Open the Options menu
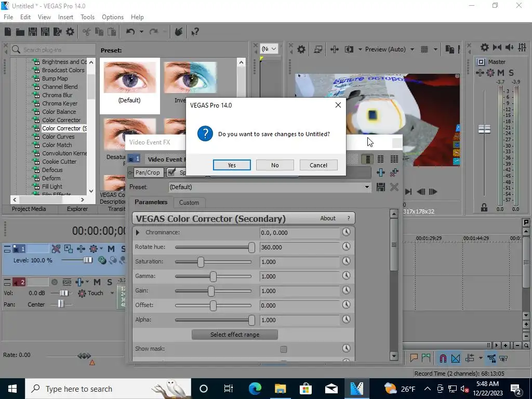This screenshot has height=399, width=532. click(113, 17)
